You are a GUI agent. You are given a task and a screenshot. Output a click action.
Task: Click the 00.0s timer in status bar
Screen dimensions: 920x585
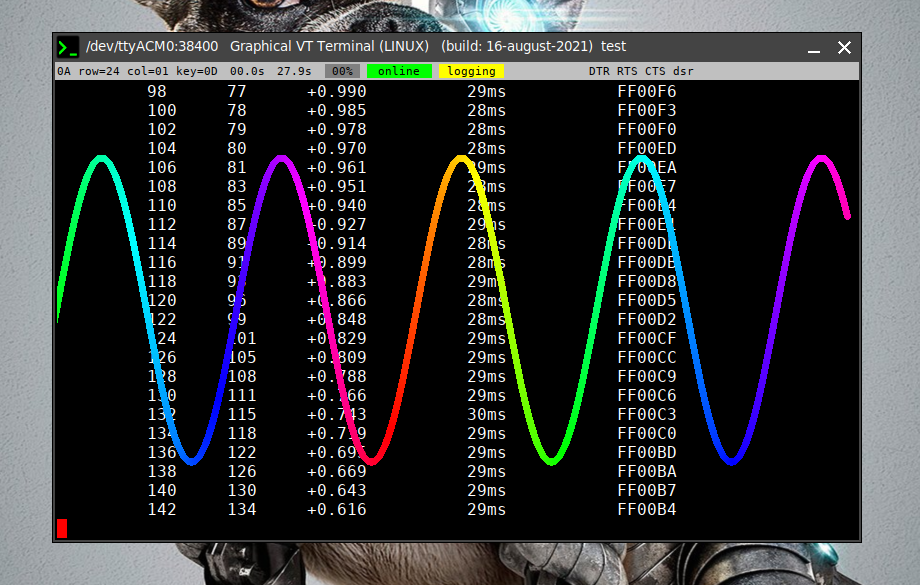tap(247, 71)
